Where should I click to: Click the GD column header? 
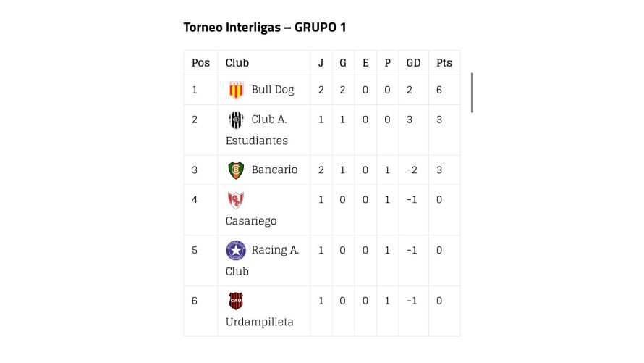(x=413, y=63)
